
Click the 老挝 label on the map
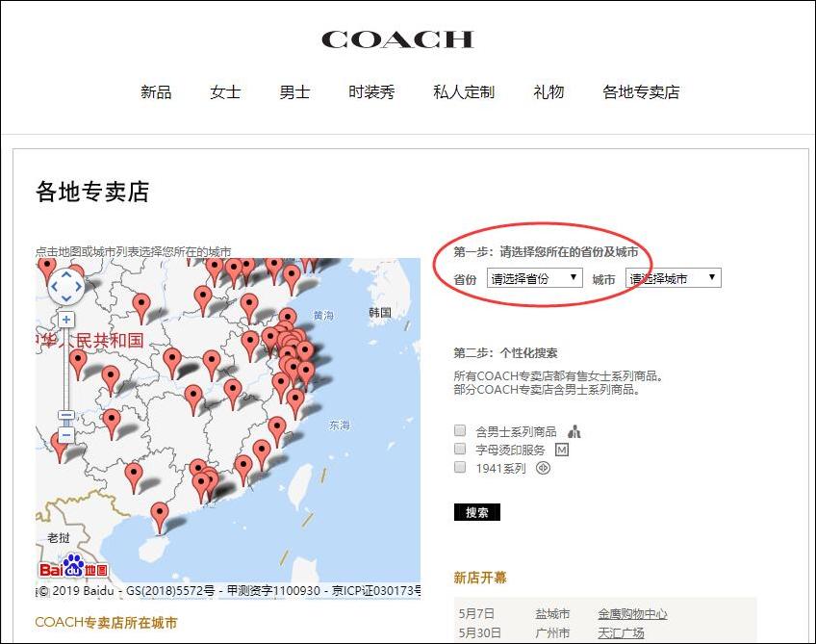coord(59,537)
